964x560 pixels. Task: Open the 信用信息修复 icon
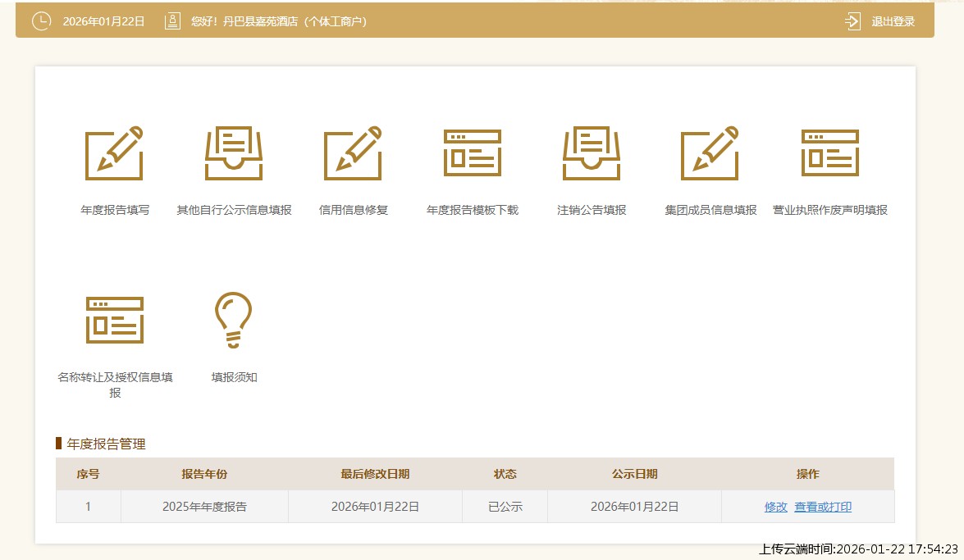coord(353,154)
